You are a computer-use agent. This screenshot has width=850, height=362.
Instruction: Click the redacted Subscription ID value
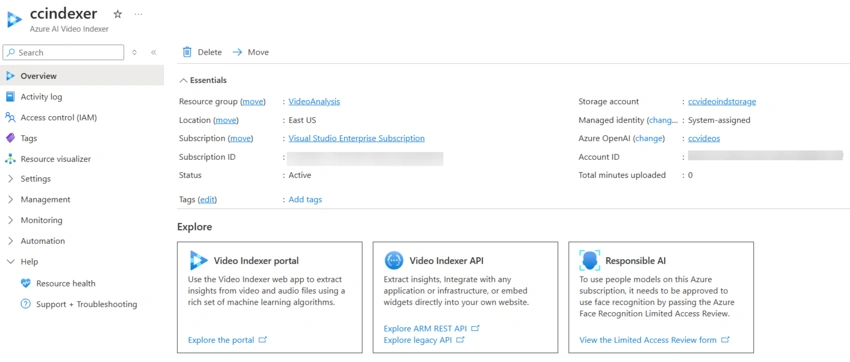365,158
